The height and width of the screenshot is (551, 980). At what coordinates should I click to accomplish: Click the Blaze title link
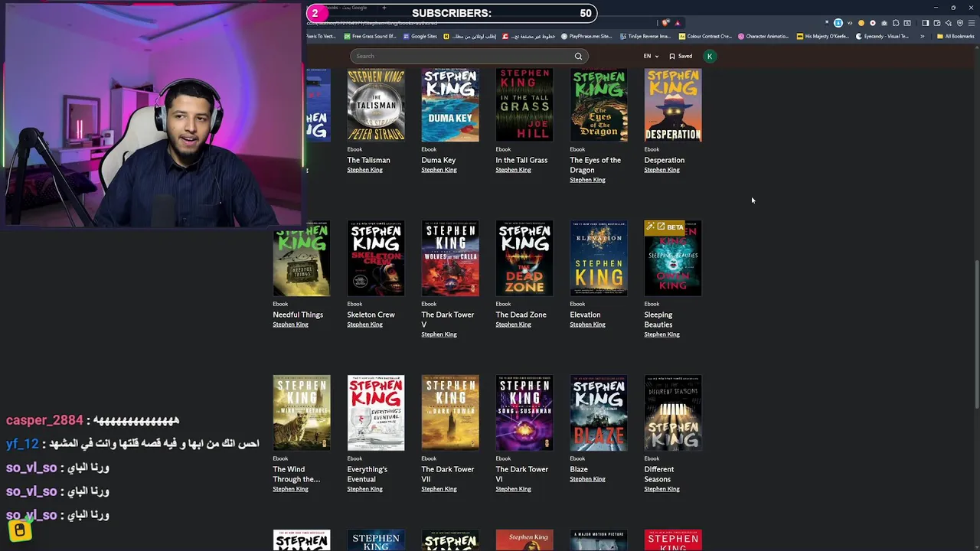coord(579,469)
